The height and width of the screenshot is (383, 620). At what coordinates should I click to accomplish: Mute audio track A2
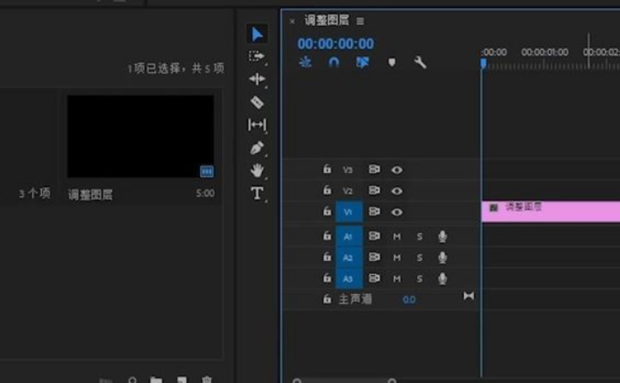(397, 258)
